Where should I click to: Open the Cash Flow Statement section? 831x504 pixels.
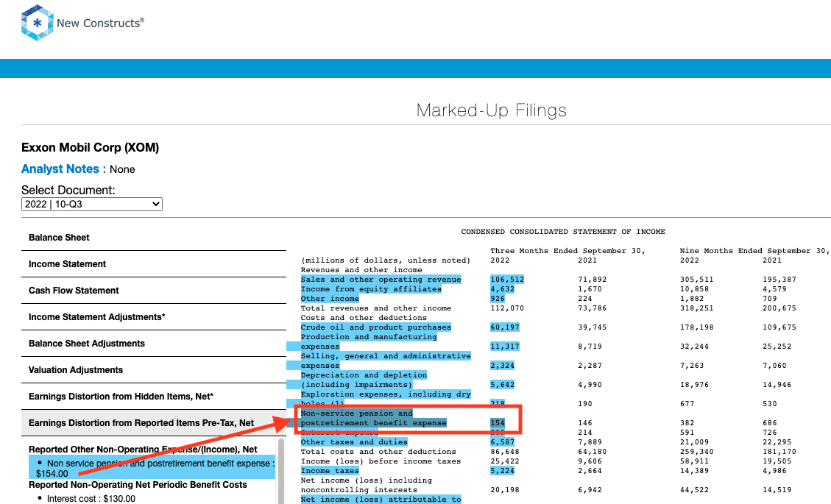[x=154, y=291]
